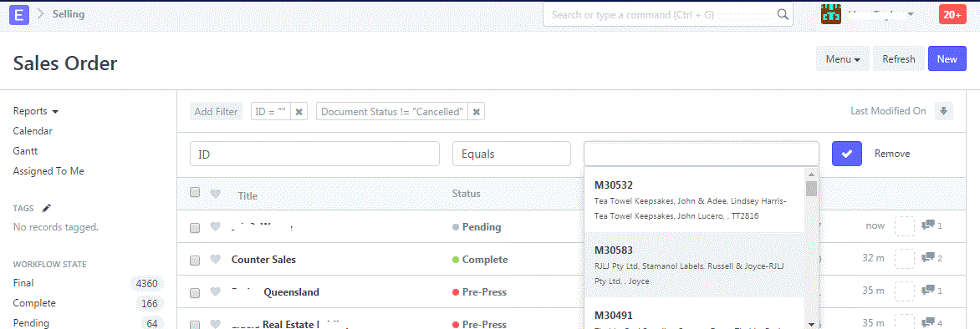The image size is (980, 329).
Task: Filter by Complete workflow state
Action: (x=34, y=303)
